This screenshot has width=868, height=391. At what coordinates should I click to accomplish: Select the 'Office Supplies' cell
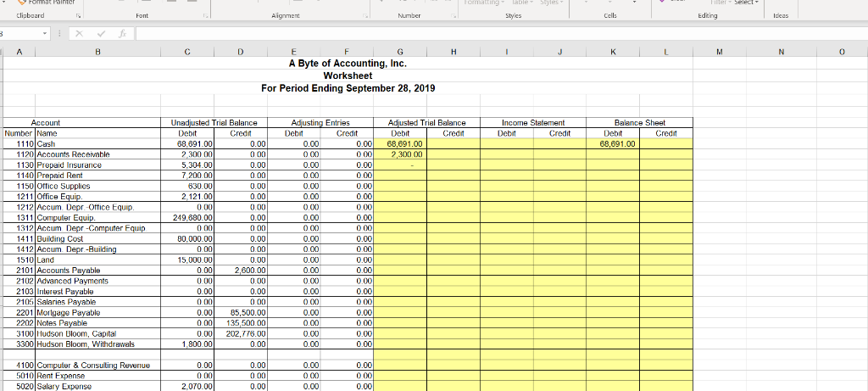(x=98, y=186)
